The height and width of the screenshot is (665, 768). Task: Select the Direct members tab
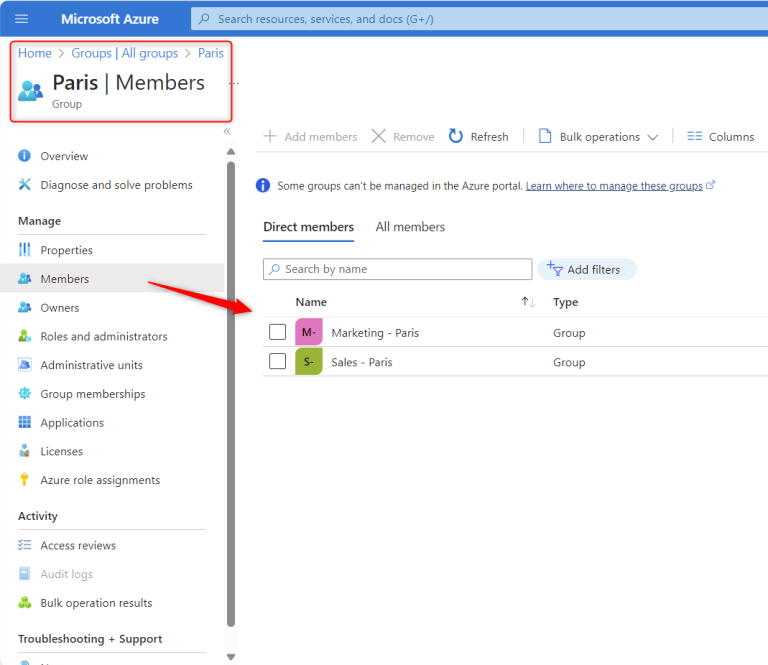[x=308, y=227]
